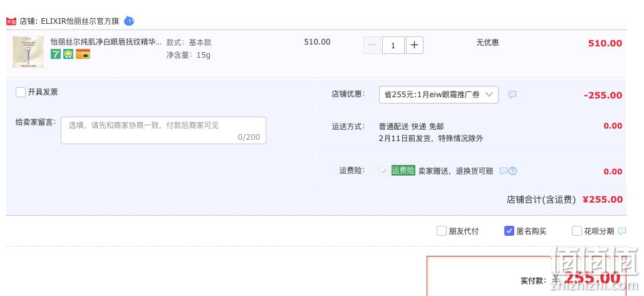
Task: Expand the 店铺优惠 coupon dropdown
Action: [439, 95]
